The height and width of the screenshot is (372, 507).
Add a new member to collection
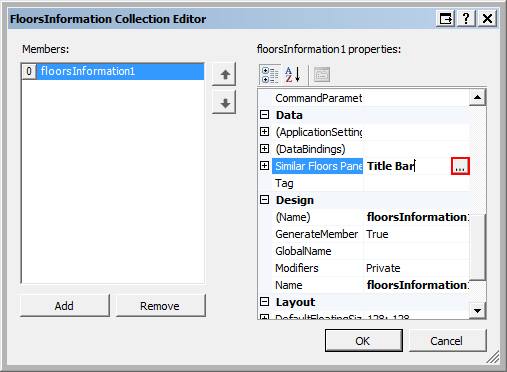point(65,306)
